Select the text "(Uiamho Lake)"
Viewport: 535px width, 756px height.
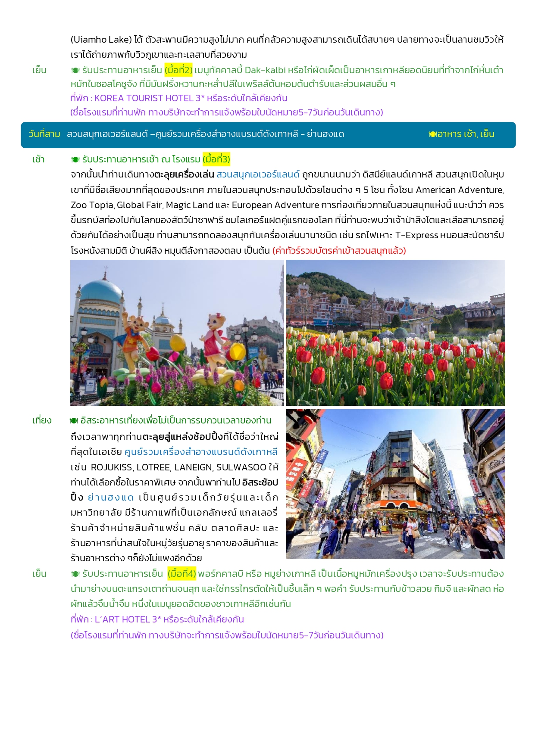pos(101,40)
